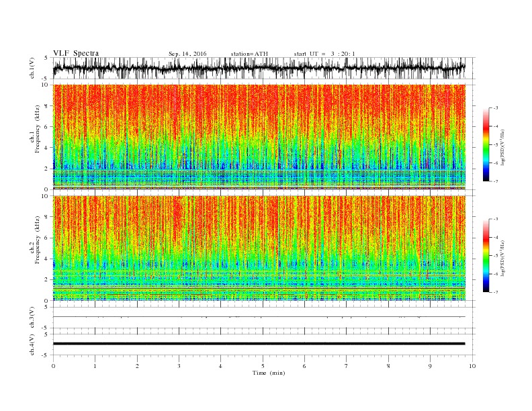Click the "4" kHz tick of ch.2 spectrogram

(46, 259)
